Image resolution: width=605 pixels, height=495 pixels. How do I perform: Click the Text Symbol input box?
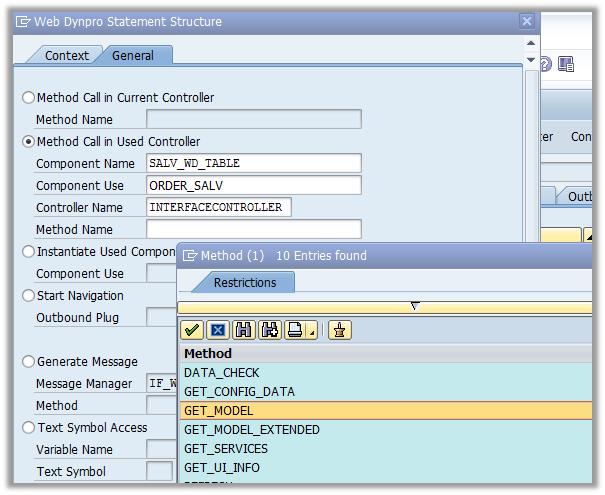click(x=159, y=471)
